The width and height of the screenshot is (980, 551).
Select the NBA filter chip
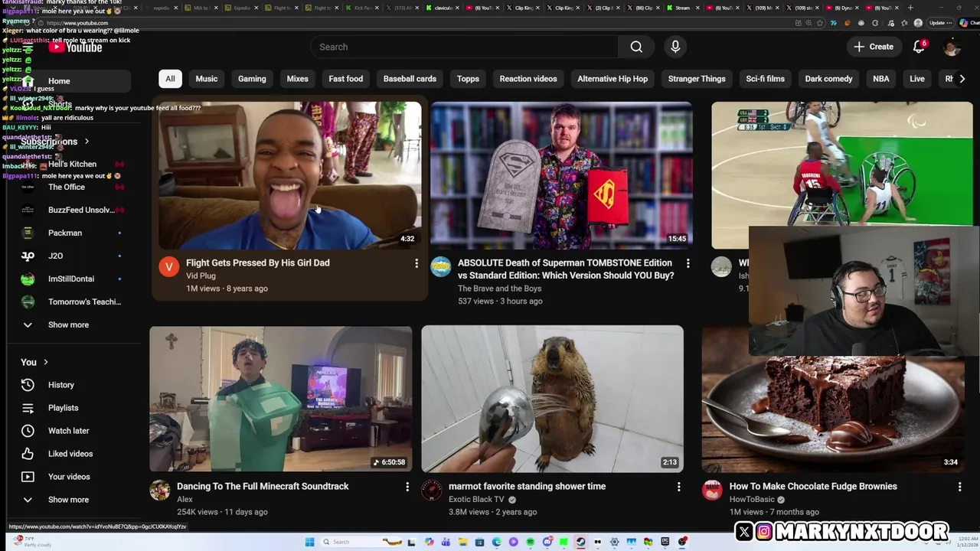pos(881,79)
